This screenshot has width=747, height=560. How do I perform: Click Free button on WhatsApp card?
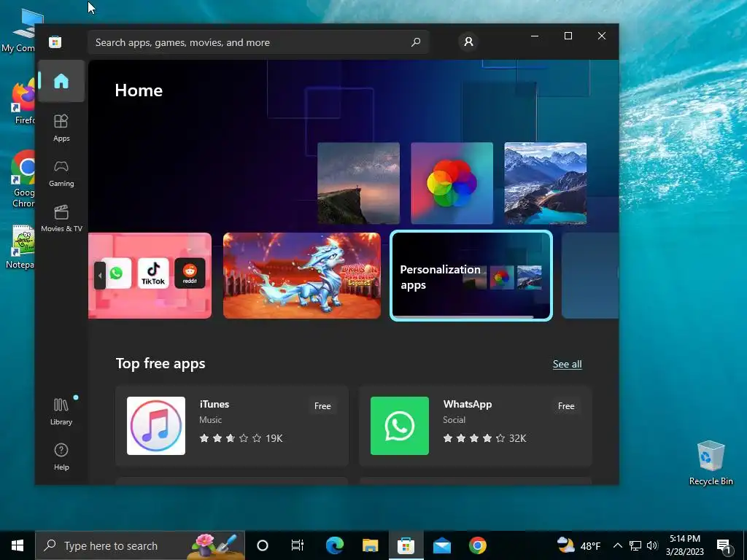click(x=566, y=406)
